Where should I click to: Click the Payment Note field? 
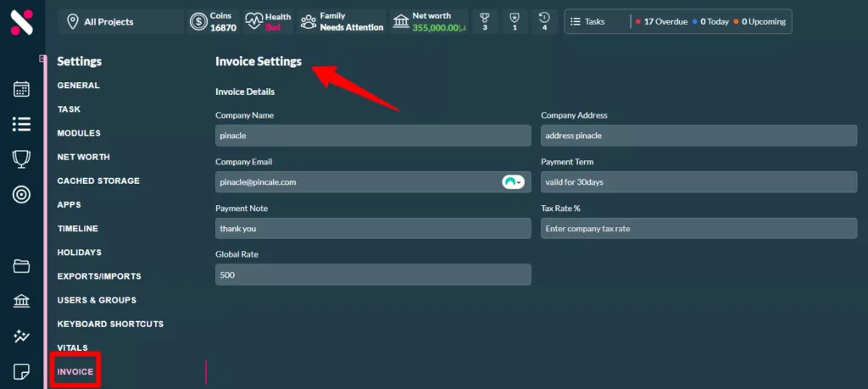pos(373,228)
